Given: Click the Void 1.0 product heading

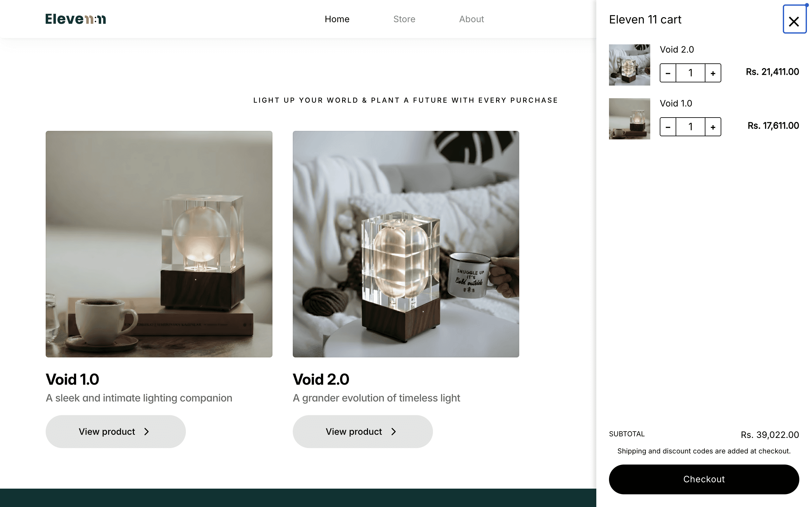Looking at the screenshot, I should (x=72, y=379).
